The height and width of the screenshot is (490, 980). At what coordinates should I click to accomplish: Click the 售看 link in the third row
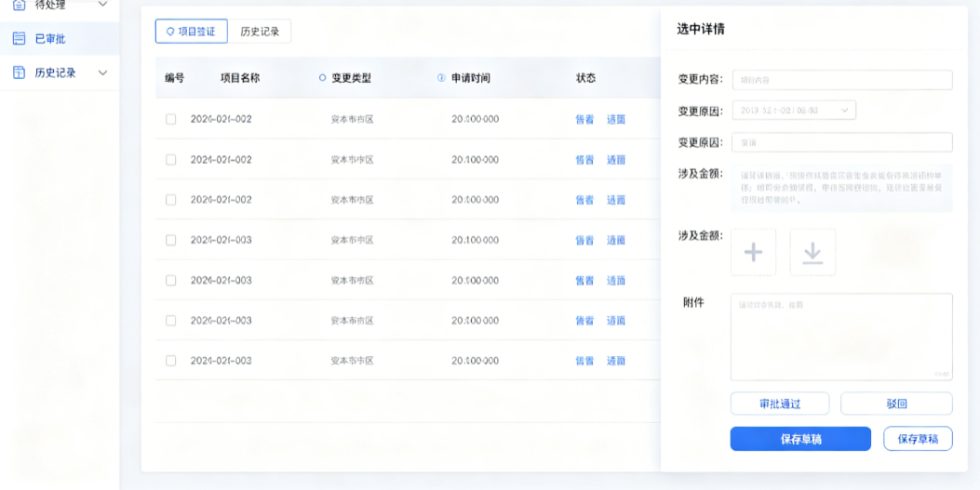(584, 200)
